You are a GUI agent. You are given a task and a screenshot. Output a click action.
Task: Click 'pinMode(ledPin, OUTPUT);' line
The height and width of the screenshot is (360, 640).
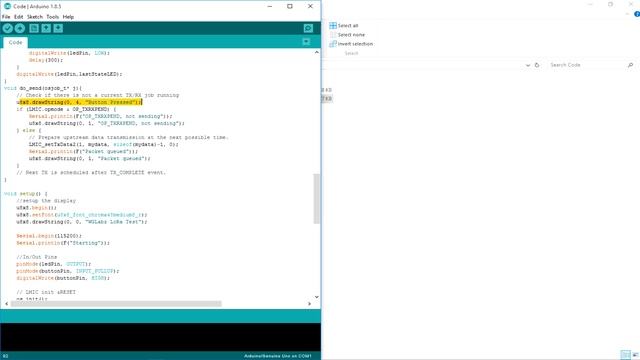54,264
